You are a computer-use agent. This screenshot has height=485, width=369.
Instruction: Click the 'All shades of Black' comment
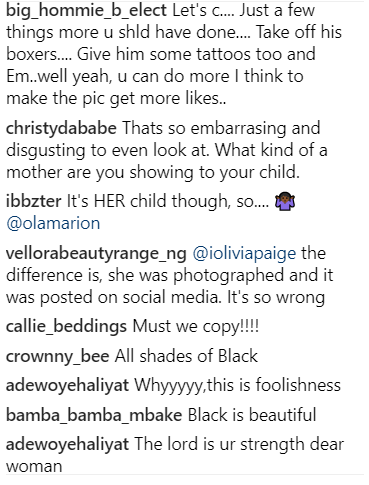click(186, 356)
